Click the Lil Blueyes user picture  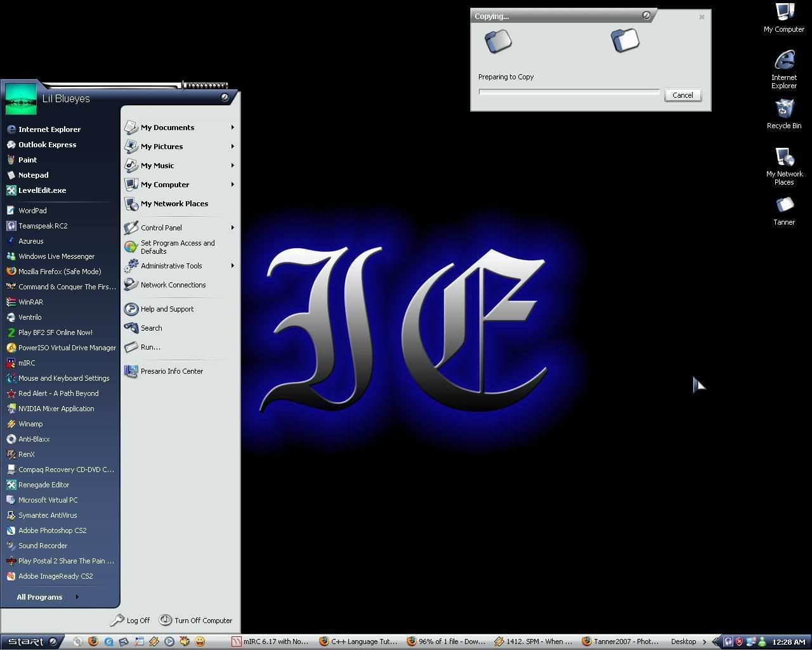[x=21, y=98]
